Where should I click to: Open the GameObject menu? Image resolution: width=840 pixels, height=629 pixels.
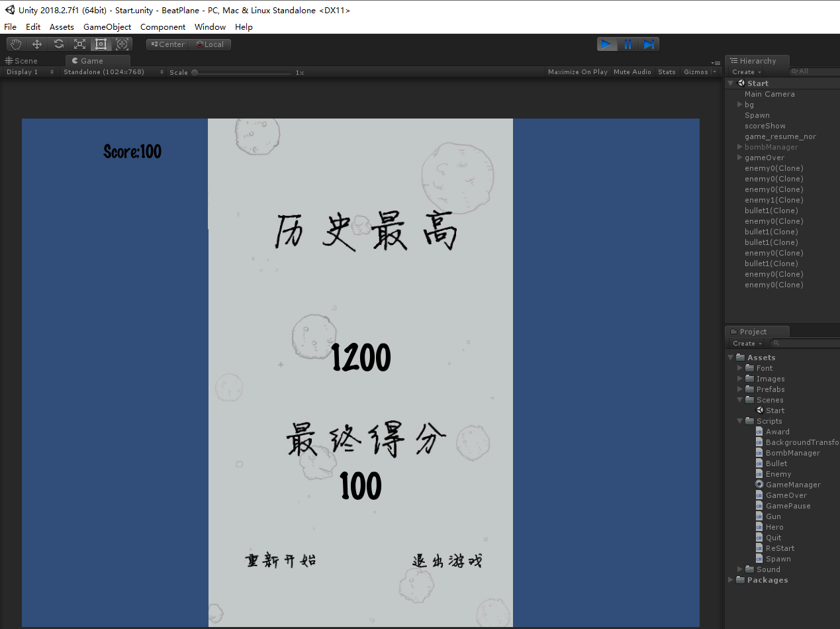coord(107,27)
